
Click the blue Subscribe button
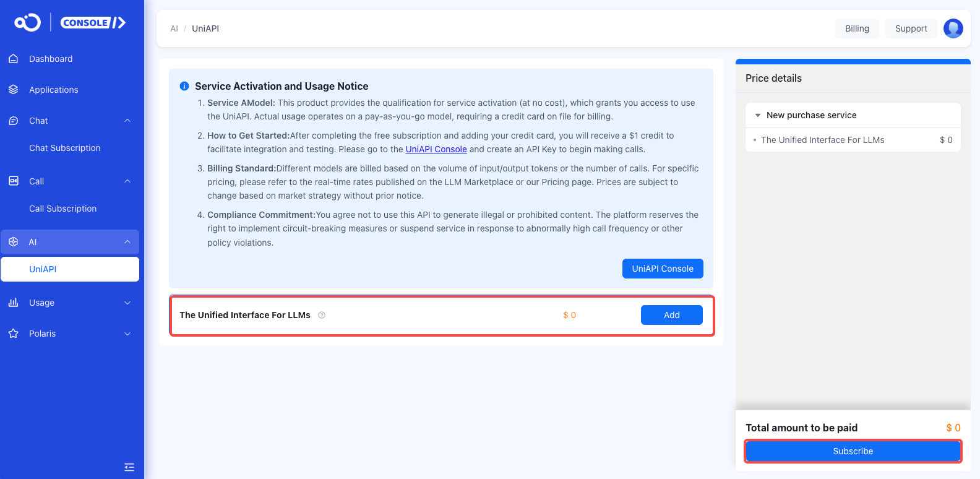(853, 451)
